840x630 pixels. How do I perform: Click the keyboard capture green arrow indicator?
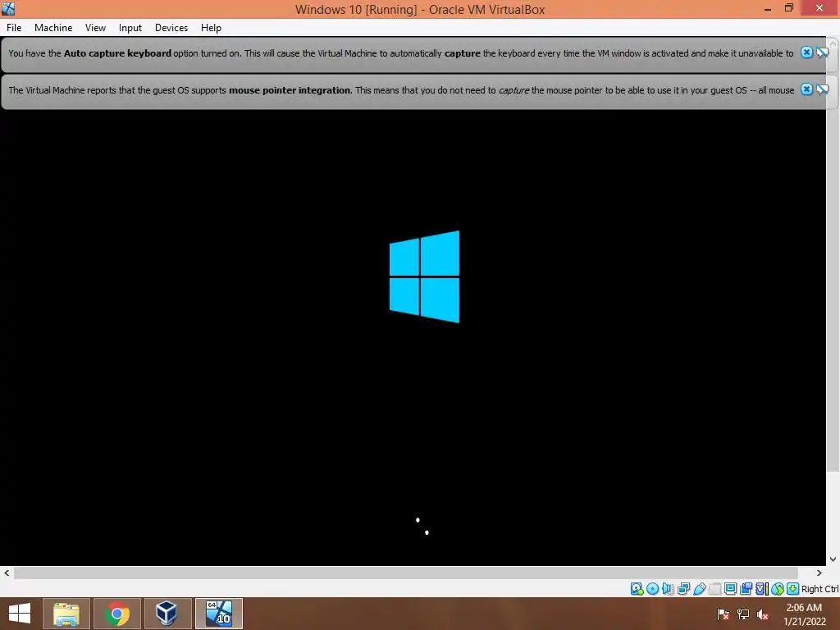click(x=793, y=589)
